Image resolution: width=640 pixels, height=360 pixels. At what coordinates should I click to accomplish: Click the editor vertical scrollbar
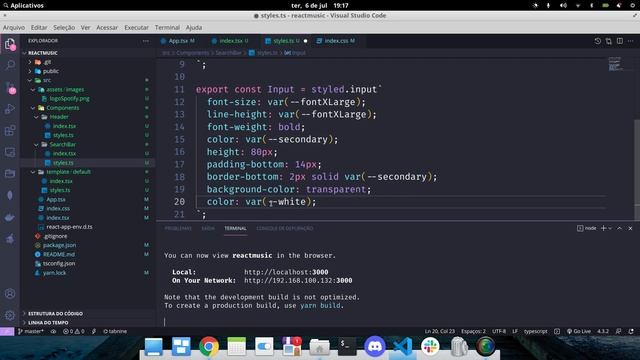637,163
